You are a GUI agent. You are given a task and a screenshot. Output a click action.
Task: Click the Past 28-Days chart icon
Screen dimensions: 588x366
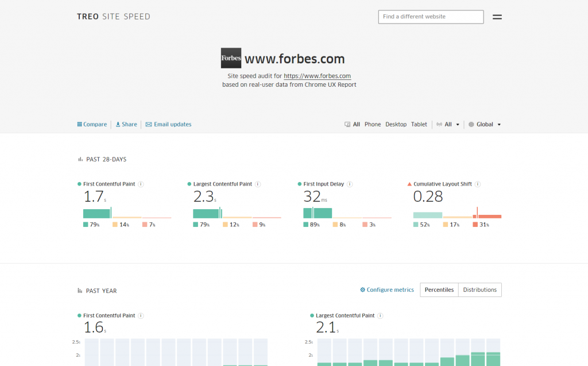click(x=80, y=159)
